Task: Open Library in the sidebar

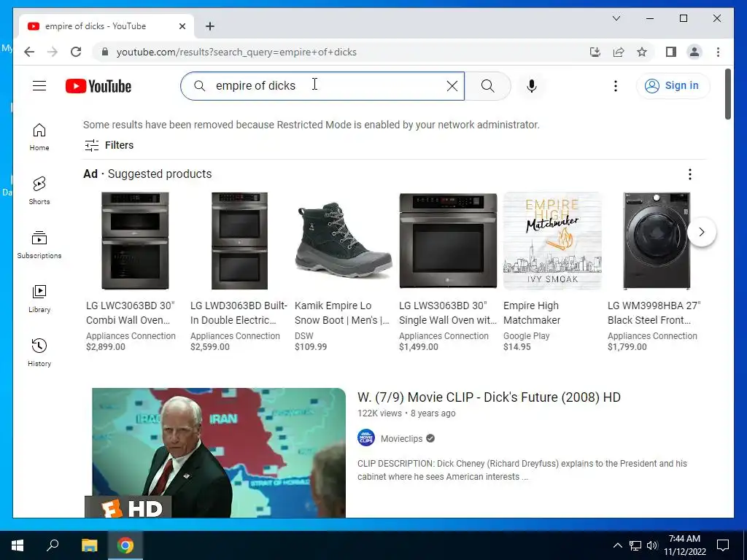Action: click(x=39, y=298)
